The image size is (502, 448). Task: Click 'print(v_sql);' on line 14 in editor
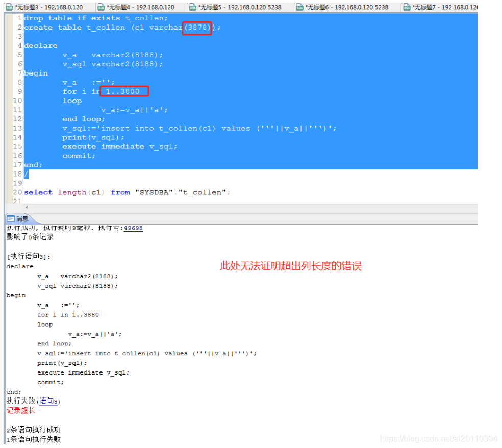point(93,137)
